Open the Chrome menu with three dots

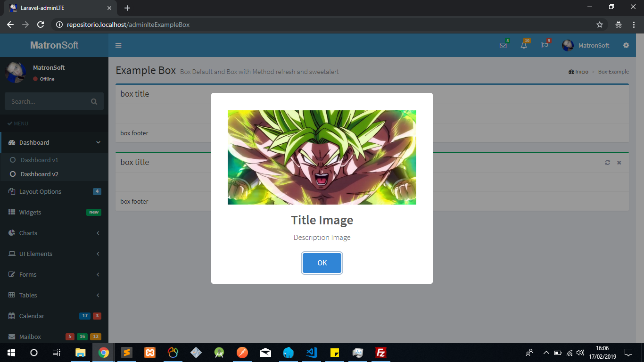(x=634, y=25)
